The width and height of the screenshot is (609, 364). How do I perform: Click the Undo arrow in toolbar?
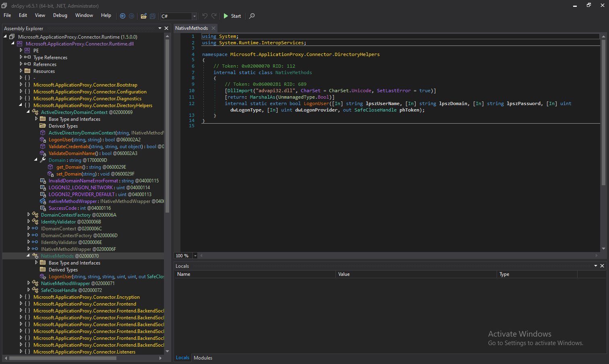coord(205,16)
